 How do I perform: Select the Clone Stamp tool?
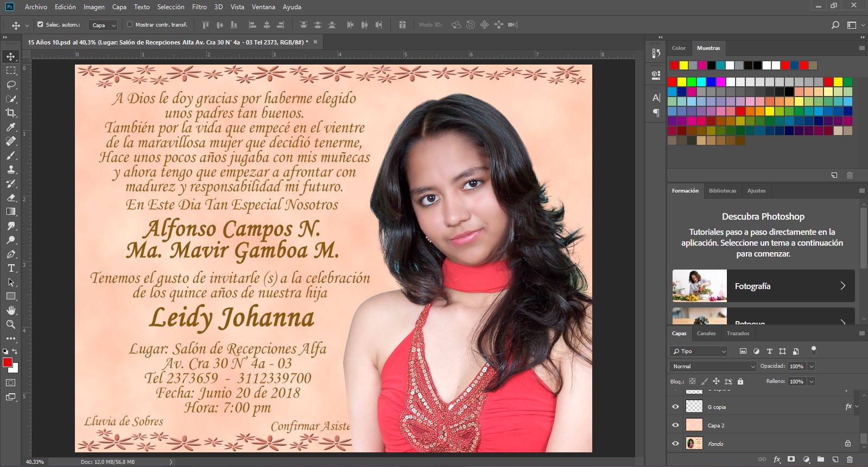coord(11,169)
